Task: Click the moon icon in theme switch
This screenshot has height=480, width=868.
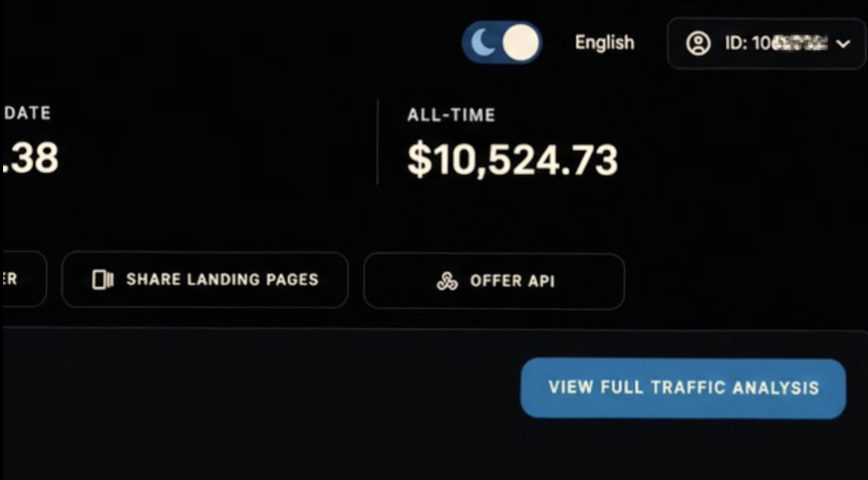Action: pyautogui.click(x=483, y=42)
